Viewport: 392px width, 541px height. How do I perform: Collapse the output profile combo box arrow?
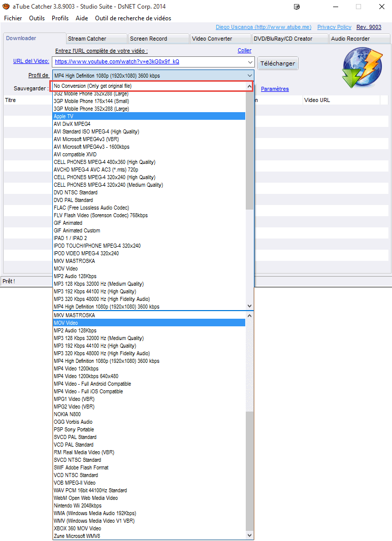250,76
